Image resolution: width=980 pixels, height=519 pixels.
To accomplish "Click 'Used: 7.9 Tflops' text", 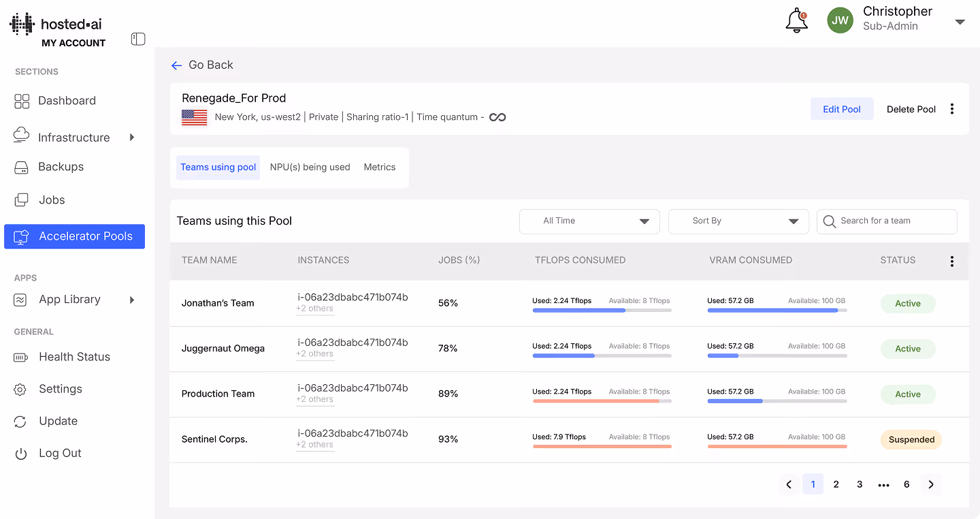I will (559, 437).
